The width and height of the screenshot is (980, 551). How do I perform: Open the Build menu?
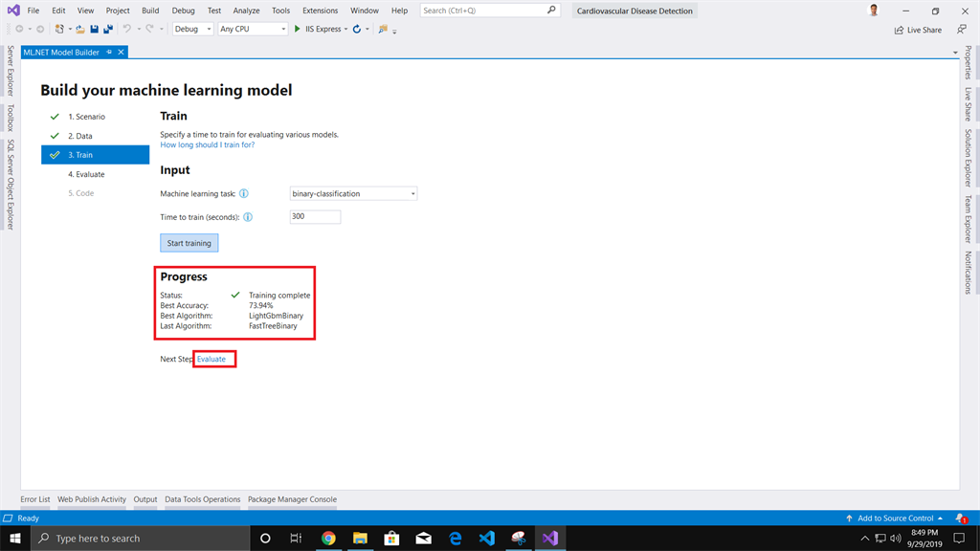point(150,11)
